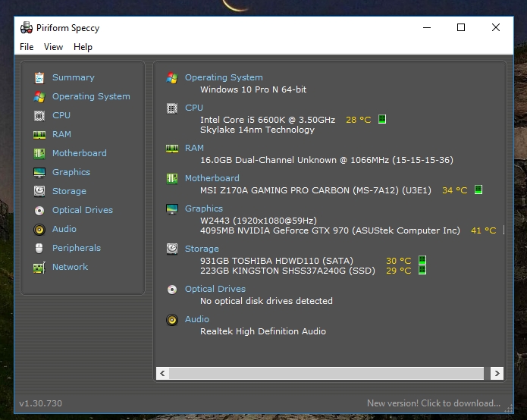Open the Operating System heading link in summary

tap(224, 77)
